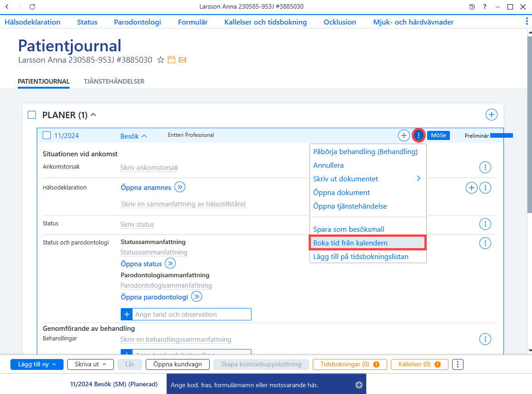Click the plus icon in PLANER header

click(491, 115)
